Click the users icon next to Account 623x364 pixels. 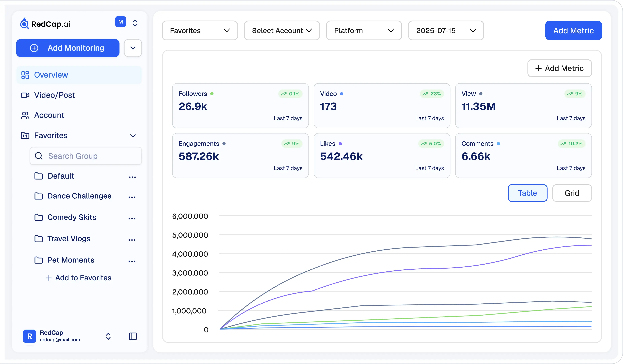(25, 115)
